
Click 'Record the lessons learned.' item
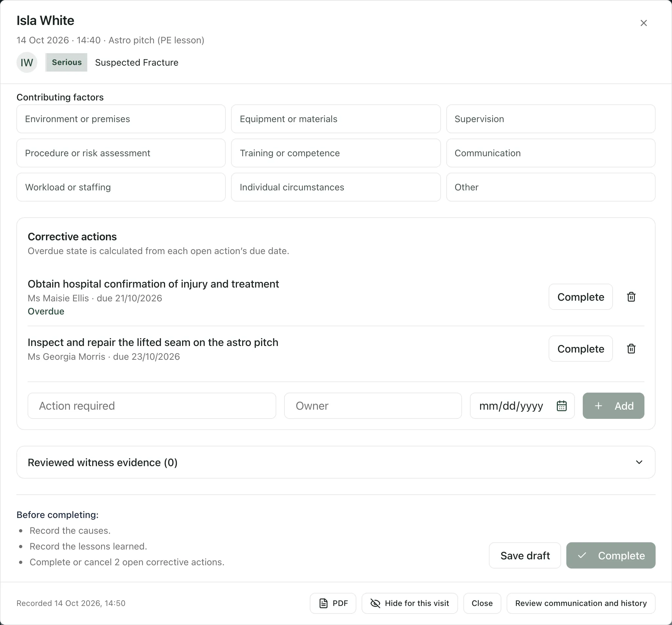coord(88,546)
